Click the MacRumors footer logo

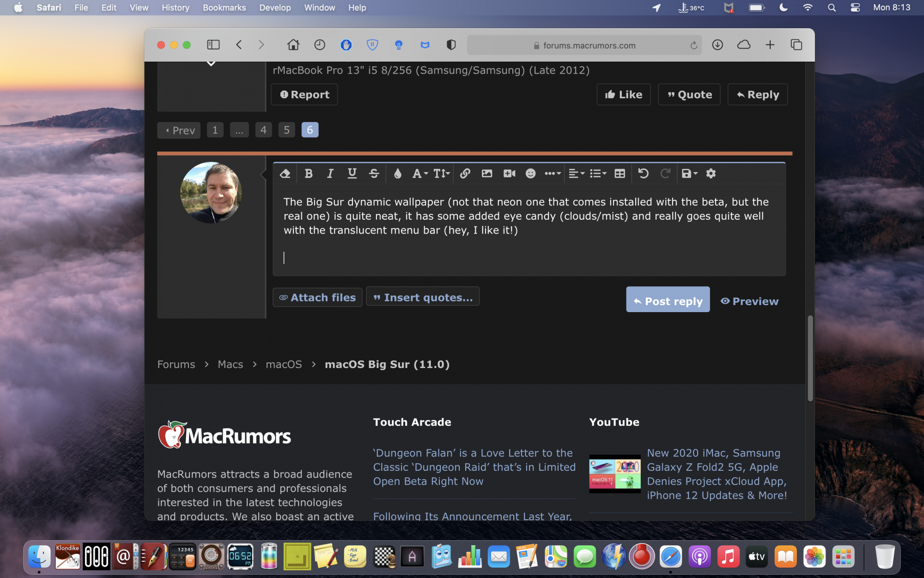coord(225,435)
